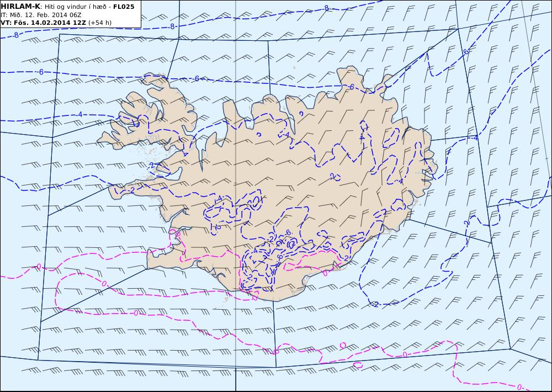552x392 pixels.
Task: Click the FL025 flight level label
Action: 124,7
